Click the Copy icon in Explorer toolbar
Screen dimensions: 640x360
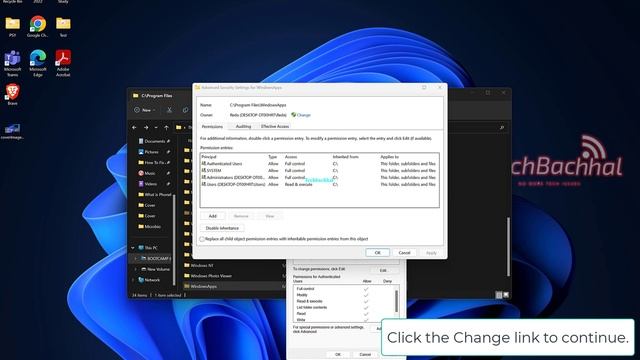click(x=185, y=110)
